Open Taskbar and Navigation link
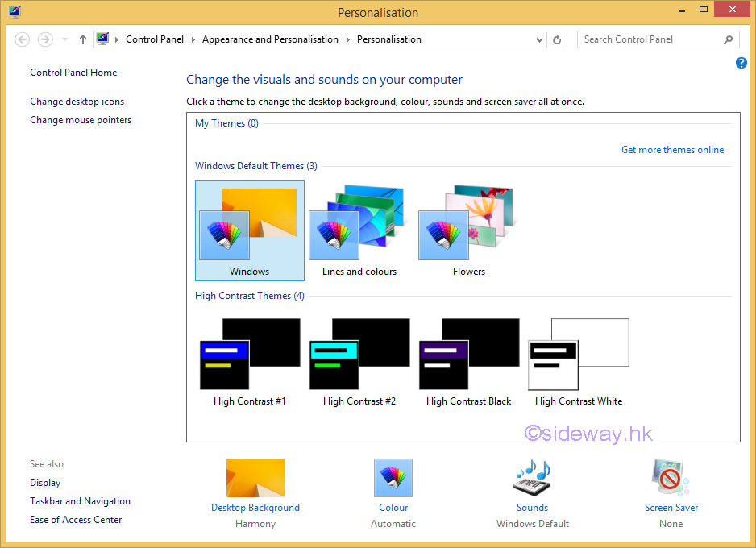Viewport: 756px width, 548px height. 80,501
